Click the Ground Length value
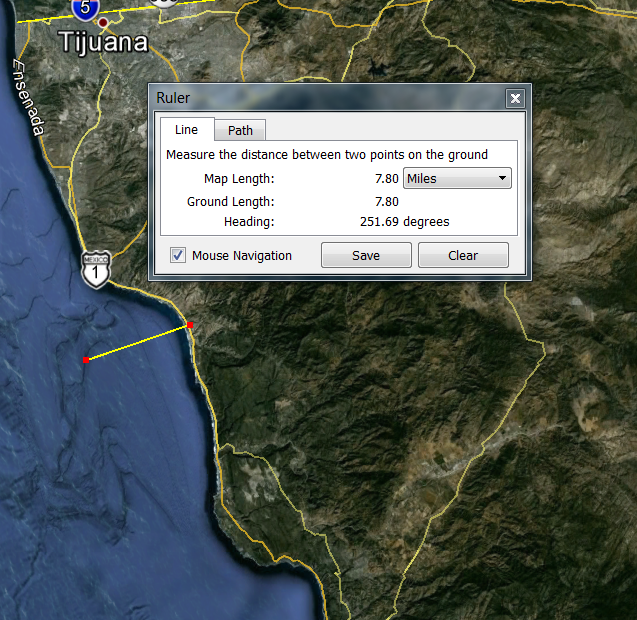 (386, 201)
